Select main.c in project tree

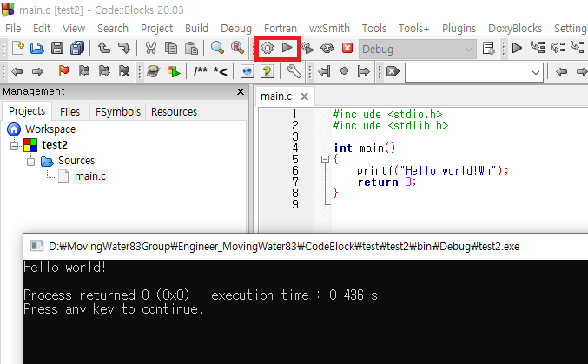[90, 176]
